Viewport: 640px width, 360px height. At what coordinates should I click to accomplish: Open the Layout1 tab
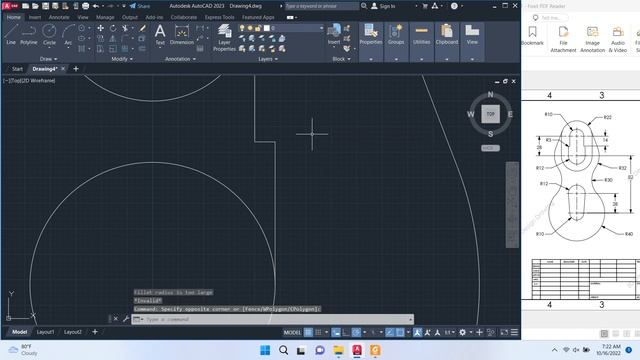point(45,332)
